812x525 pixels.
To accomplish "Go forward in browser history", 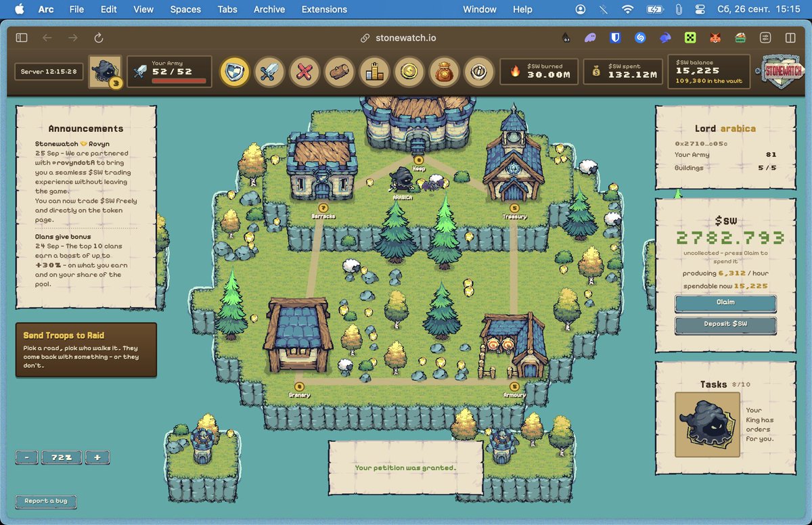I will [72, 38].
